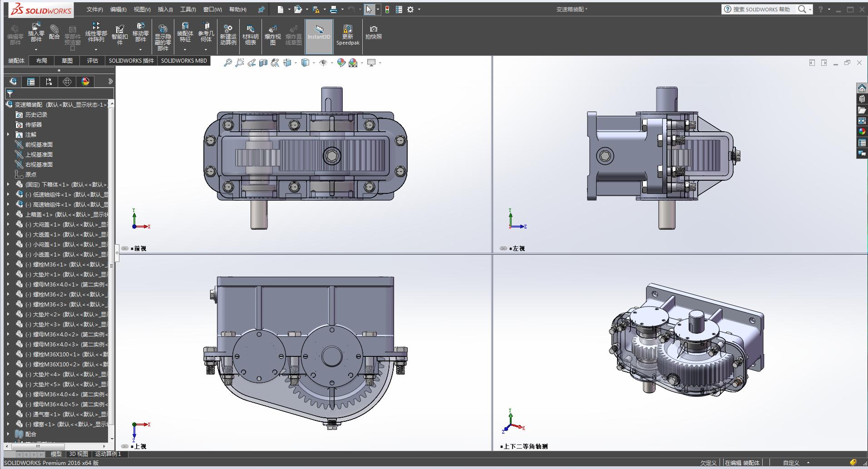Open the Assembly Features (装配体特征) dropdown arrow

click(x=185, y=49)
